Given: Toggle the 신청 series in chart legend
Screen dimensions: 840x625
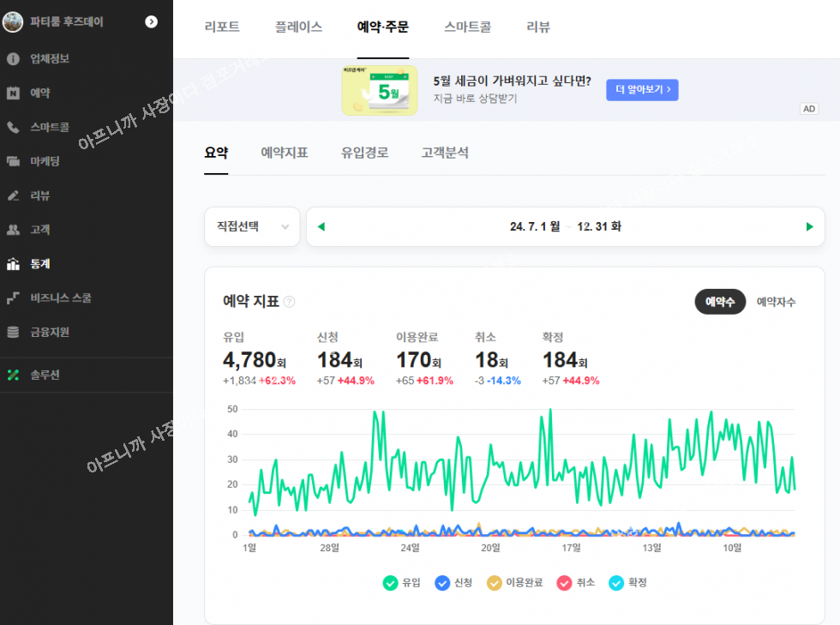Looking at the screenshot, I should coord(442,583).
